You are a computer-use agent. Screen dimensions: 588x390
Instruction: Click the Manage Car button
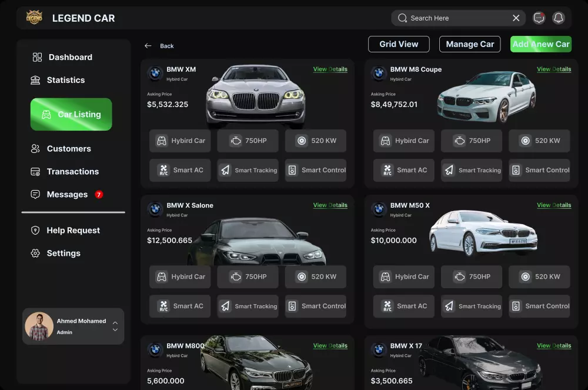[470, 44]
